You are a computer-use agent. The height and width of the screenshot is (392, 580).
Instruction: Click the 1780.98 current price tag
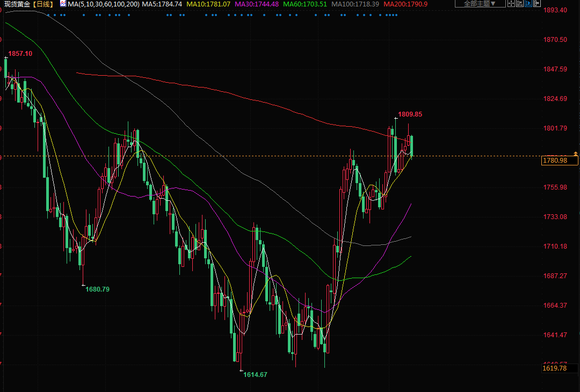(555, 161)
